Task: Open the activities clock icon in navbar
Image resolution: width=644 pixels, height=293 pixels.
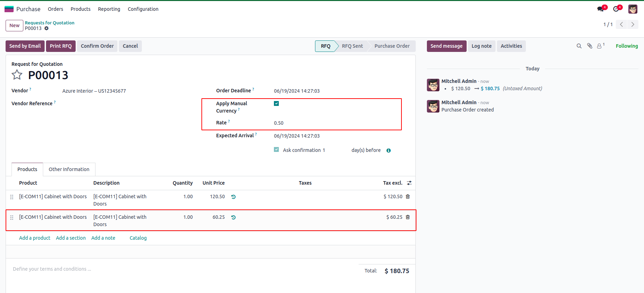Action: pyautogui.click(x=616, y=9)
